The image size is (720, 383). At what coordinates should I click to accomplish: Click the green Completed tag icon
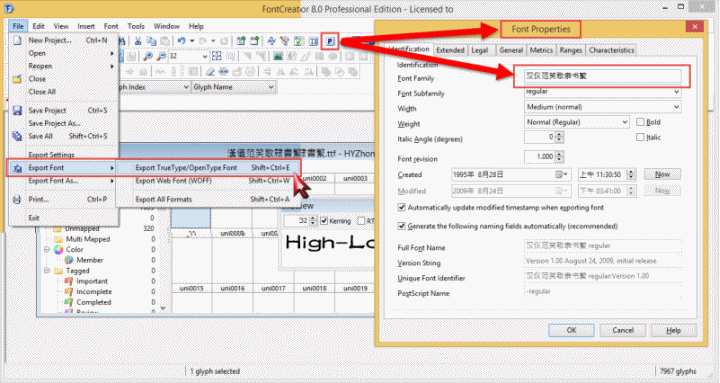pyautogui.click(x=69, y=302)
